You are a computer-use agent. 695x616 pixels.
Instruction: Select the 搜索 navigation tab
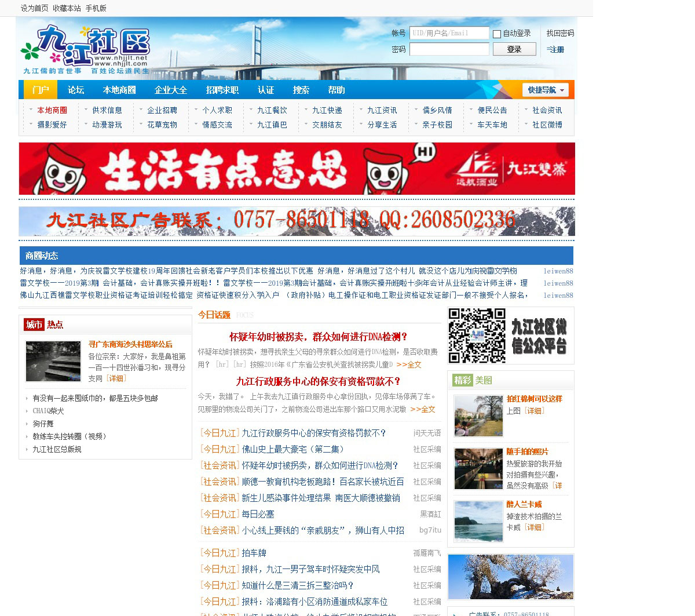tap(301, 90)
